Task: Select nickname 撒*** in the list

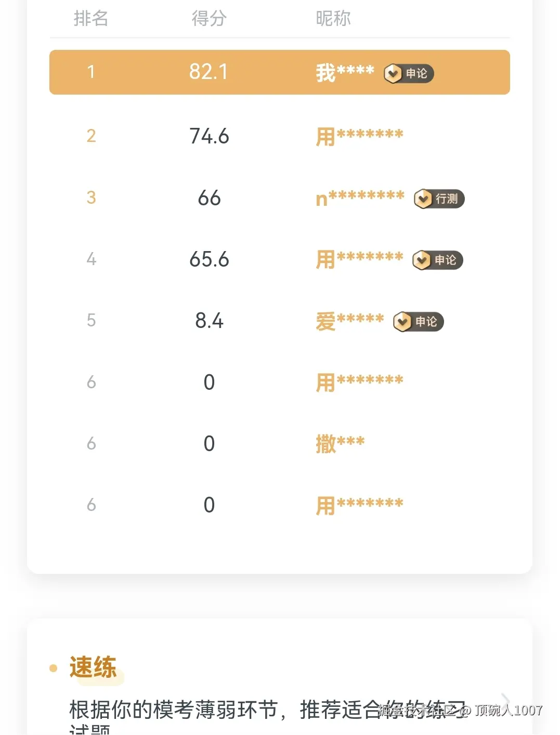Action: pos(340,443)
